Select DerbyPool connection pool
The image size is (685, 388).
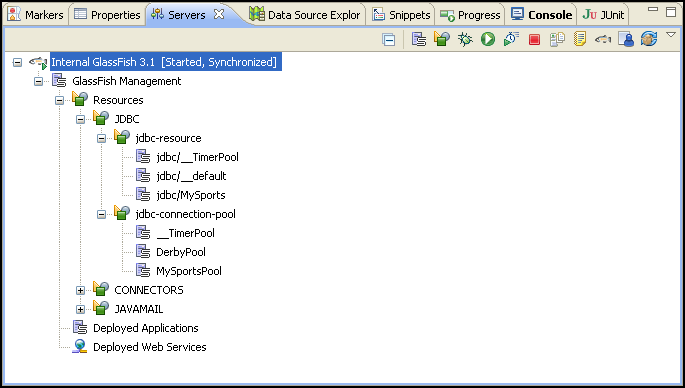click(181, 252)
